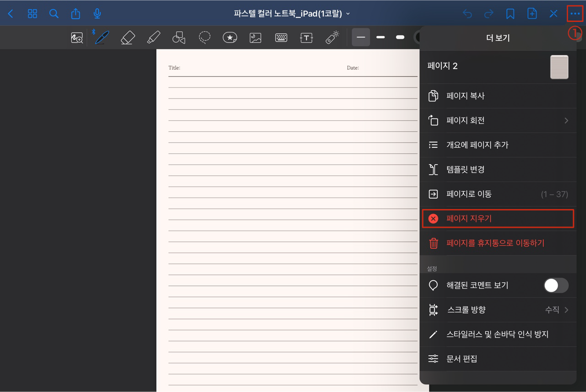Add a new page icon
Screen dimensions: 586x392
(532, 14)
